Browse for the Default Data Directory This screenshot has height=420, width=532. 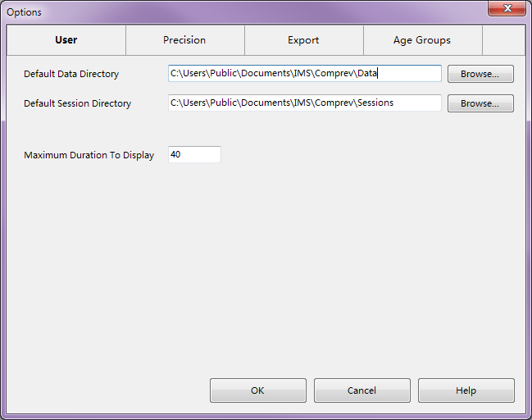[480, 74]
